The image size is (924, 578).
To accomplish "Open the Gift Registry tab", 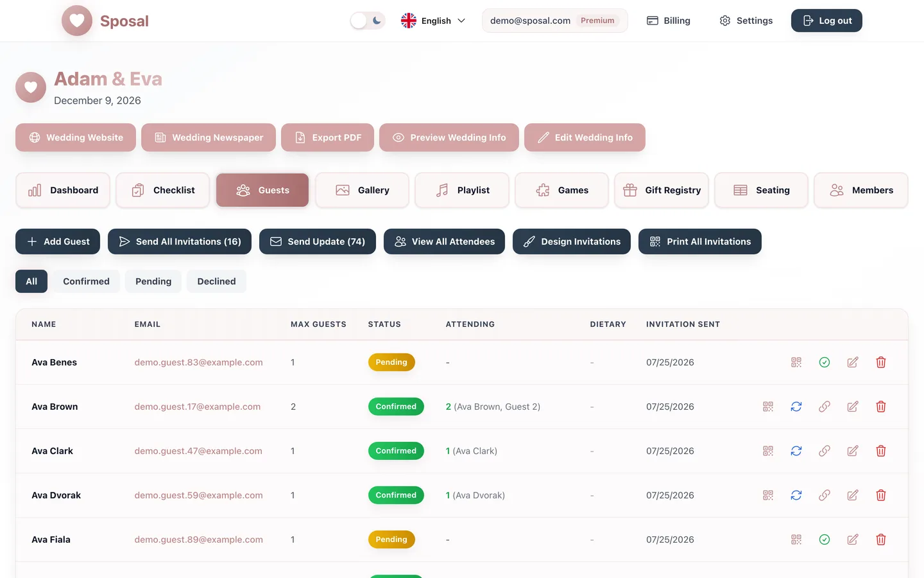I will point(662,190).
